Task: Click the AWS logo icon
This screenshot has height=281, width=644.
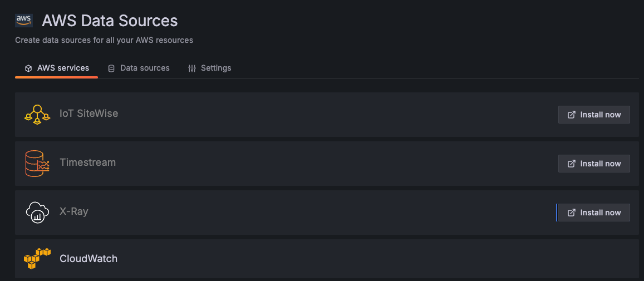Action: (23, 20)
